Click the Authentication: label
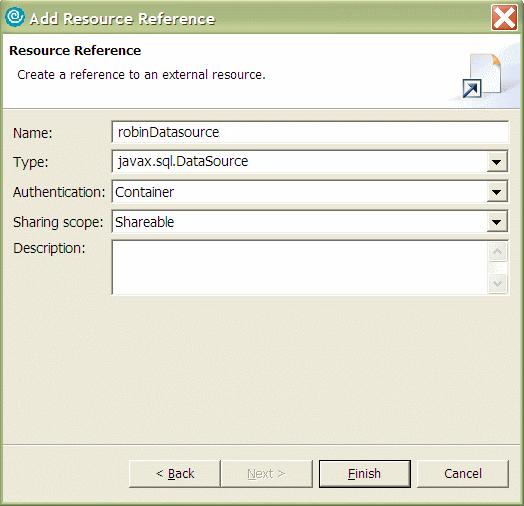 pyautogui.click(x=59, y=192)
